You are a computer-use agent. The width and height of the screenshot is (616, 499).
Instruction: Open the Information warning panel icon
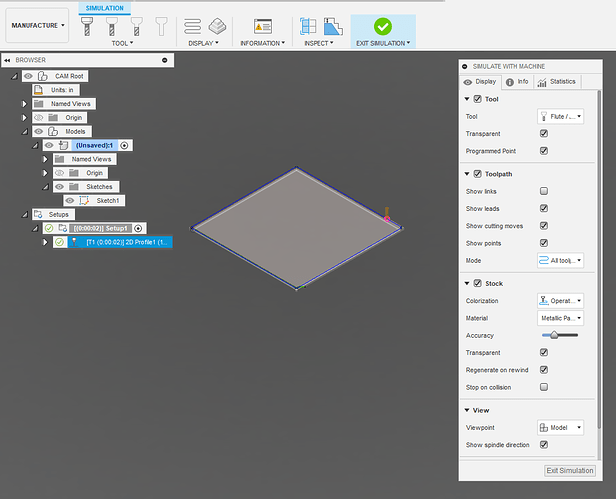pos(263,27)
